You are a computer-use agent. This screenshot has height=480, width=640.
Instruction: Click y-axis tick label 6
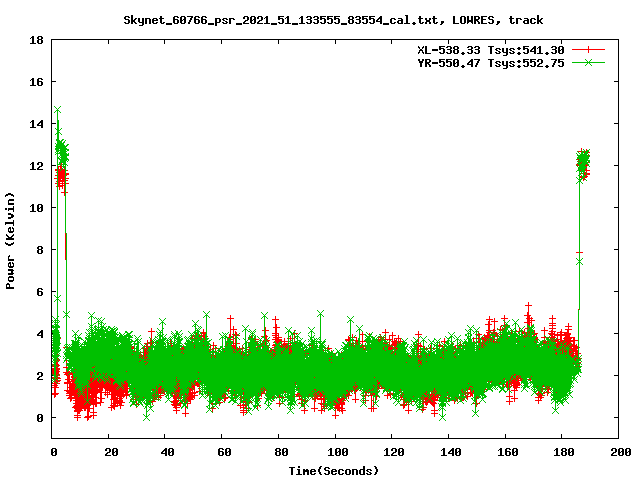point(40,292)
